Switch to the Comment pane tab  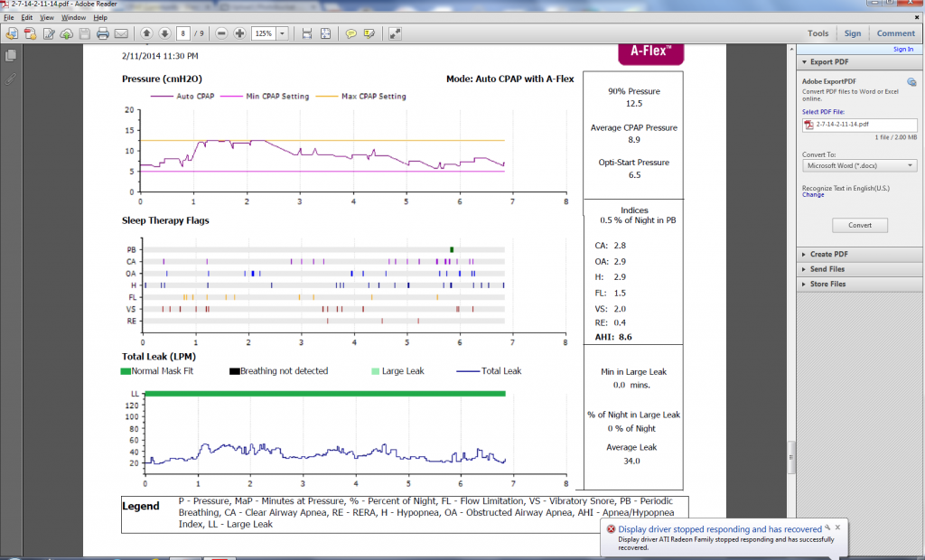click(x=895, y=33)
